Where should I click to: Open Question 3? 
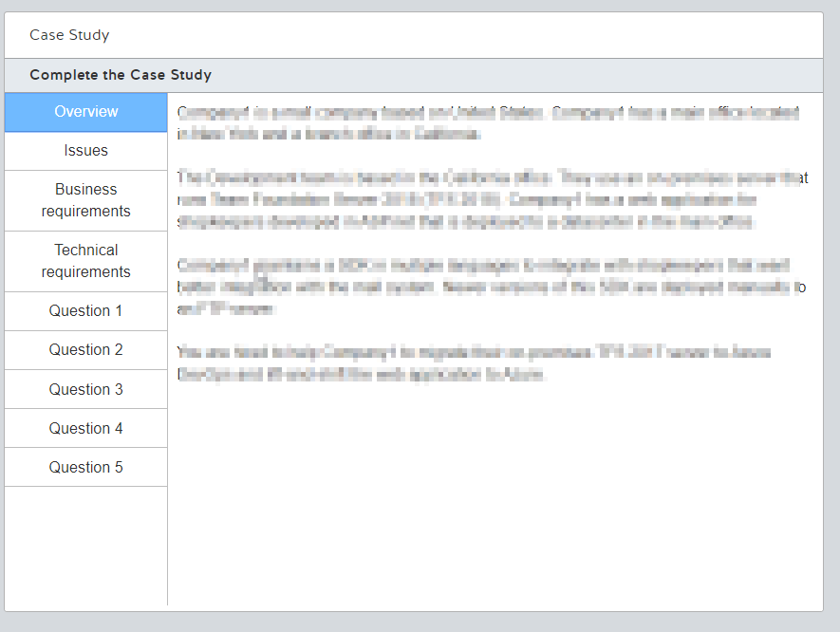[x=85, y=389]
